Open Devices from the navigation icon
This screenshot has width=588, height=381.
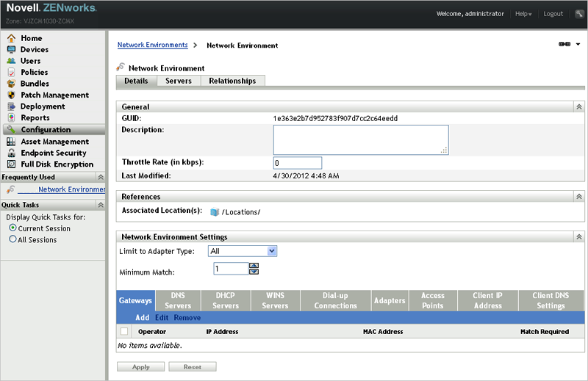11,50
